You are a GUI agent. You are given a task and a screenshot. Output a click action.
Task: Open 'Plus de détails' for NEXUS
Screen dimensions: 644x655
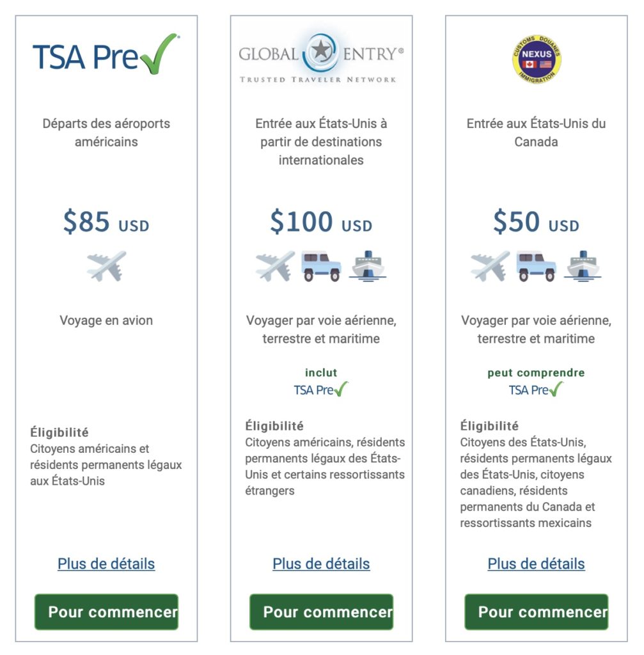click(536, 564)
